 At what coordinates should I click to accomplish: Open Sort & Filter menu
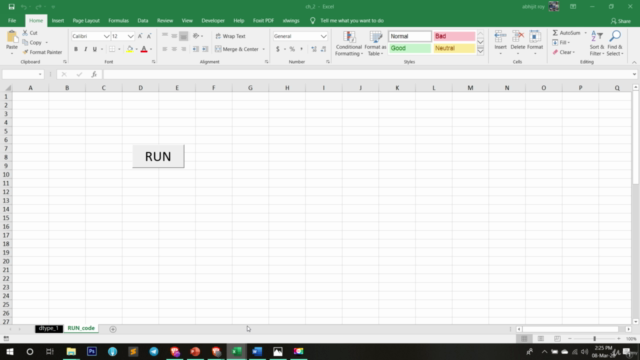(x=597, y=43)
